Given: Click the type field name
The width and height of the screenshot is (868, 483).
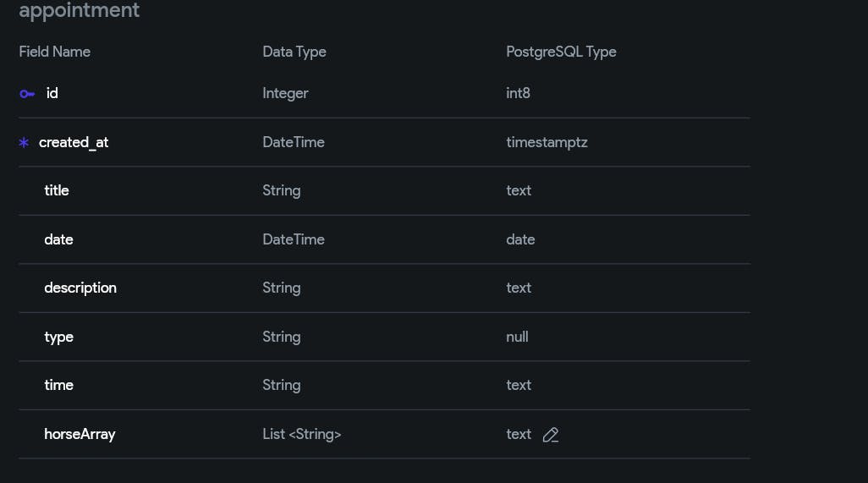Looking at the screenshot, I should click(58, 337).
